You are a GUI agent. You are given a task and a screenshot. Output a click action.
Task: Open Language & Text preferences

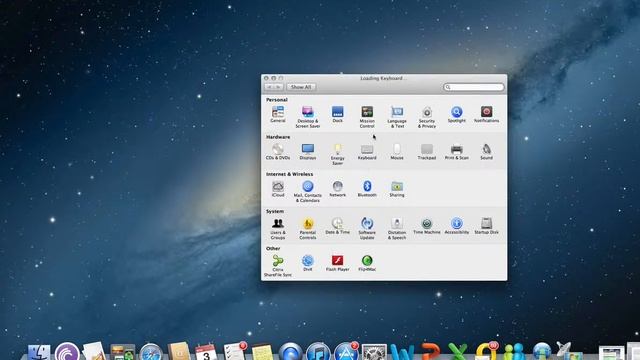[397, 117]
